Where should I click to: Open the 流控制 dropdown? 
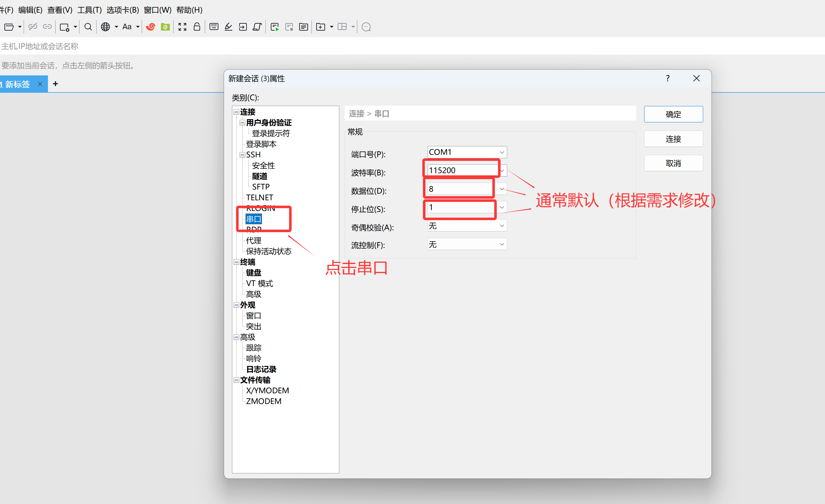502,244
